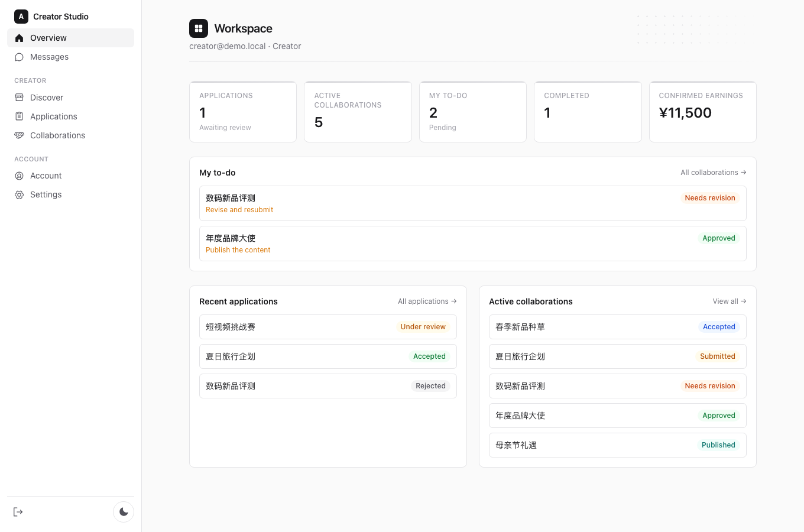
Task: Click the Settings gear icon
Action: click(19, 194)
